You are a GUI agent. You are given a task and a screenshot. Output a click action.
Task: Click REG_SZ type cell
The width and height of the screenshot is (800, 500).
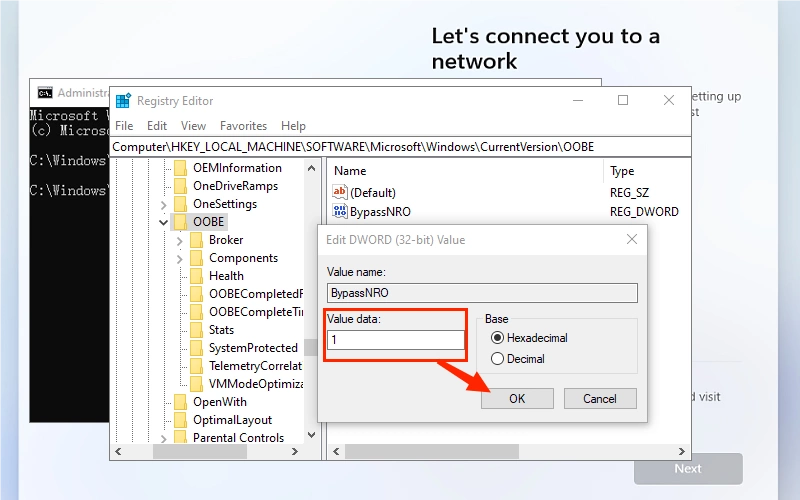point(629,192)
